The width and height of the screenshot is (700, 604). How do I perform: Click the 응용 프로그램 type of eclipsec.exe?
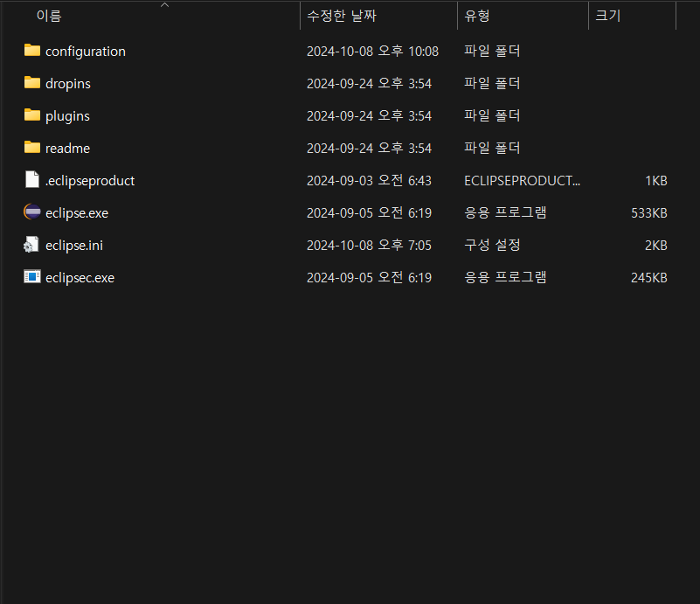(505, 277)
